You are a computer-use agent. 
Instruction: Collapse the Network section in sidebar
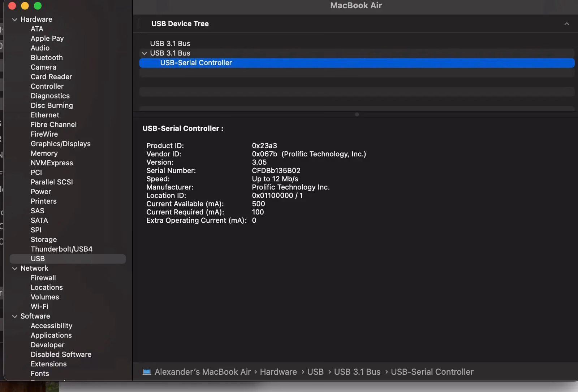coord(15,269)
